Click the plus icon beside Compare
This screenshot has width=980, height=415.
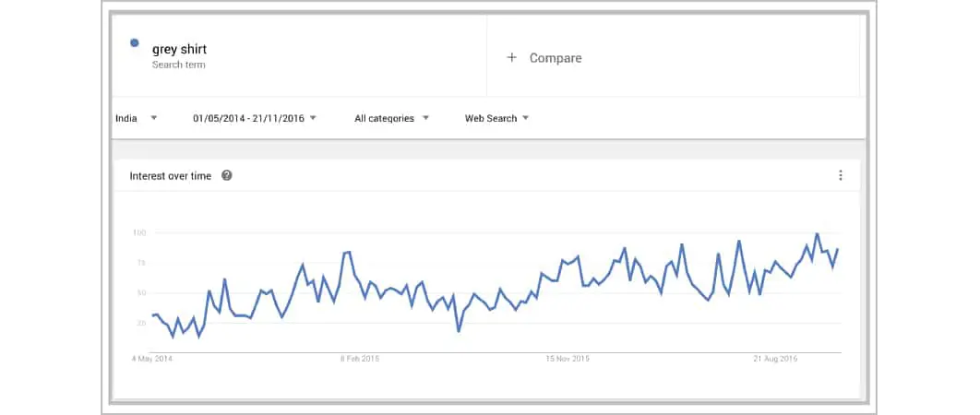(512, 58)
